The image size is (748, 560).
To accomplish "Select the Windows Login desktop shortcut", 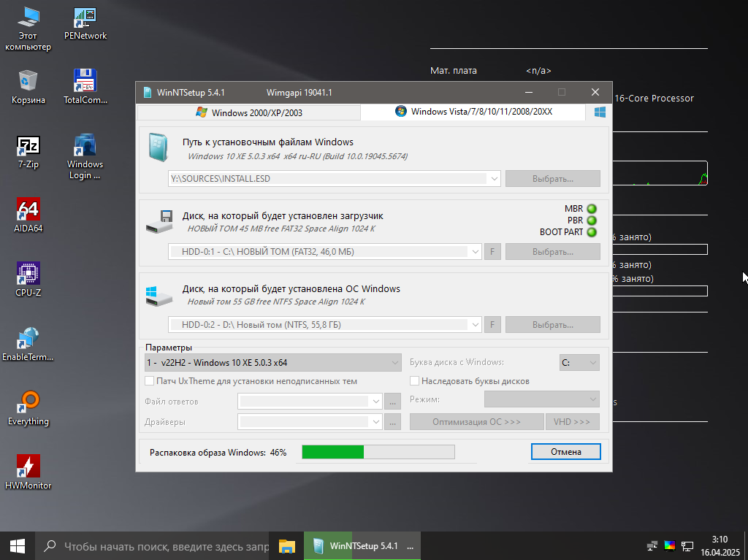I will 85,157.
